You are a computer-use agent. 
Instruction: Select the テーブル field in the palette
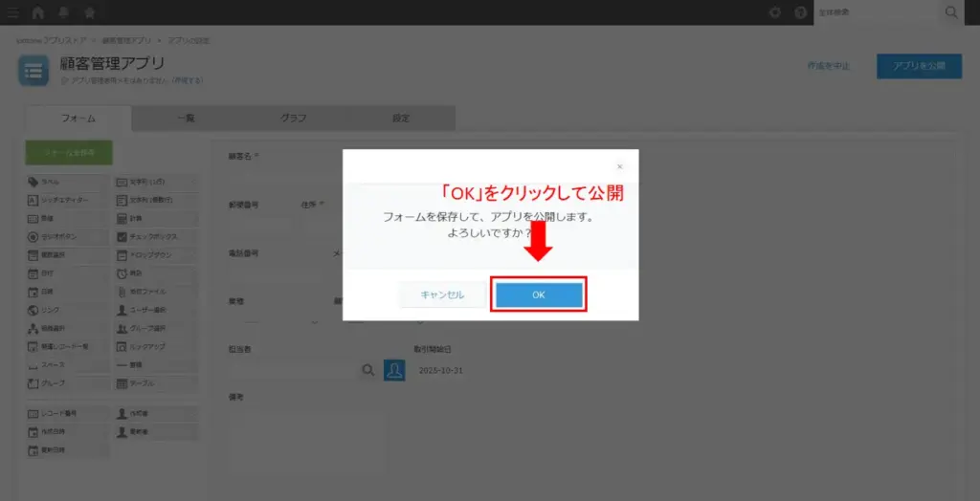pos(158,383)
